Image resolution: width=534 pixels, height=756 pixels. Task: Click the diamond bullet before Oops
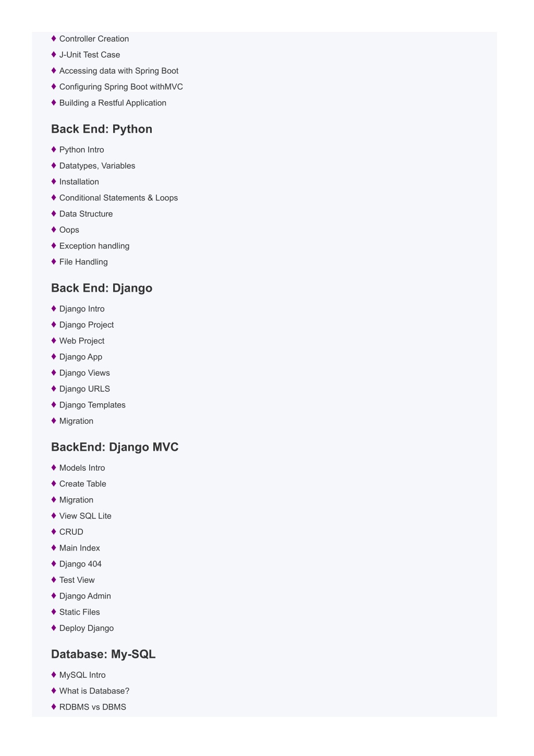[x=54, y=229]
